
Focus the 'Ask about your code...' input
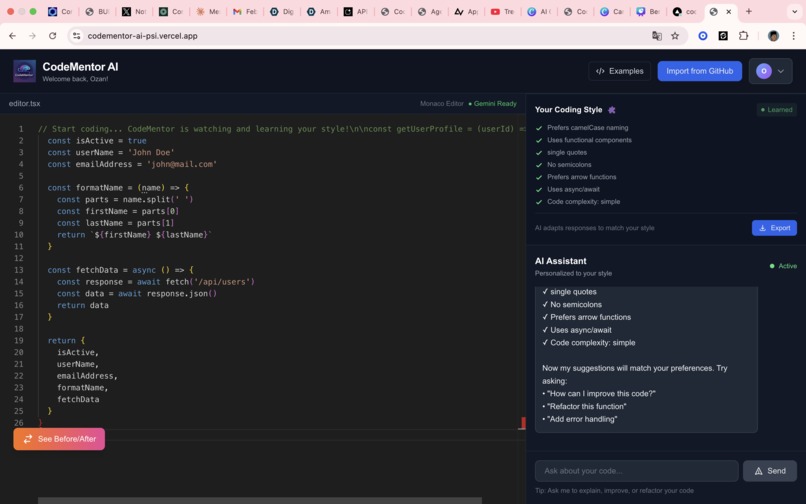point(636,471)
